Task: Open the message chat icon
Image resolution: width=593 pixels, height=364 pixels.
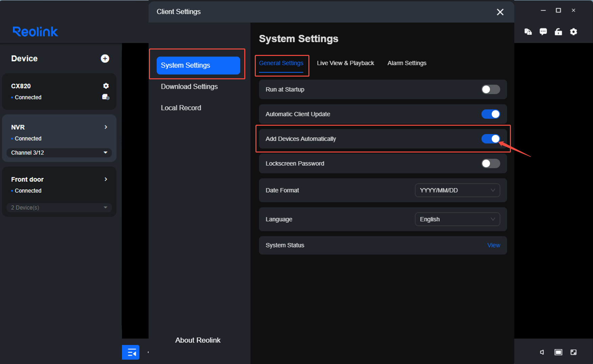Action: point(543,32)
